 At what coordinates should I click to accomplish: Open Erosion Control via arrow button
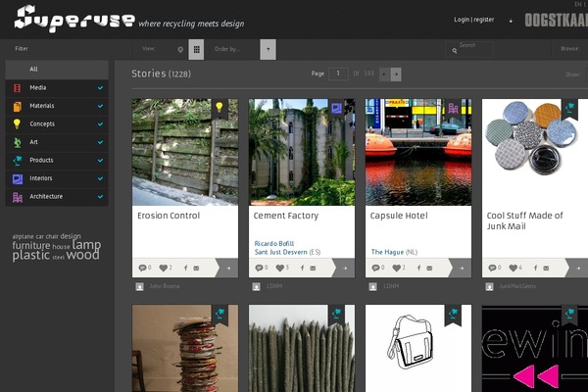click(228, 269)
